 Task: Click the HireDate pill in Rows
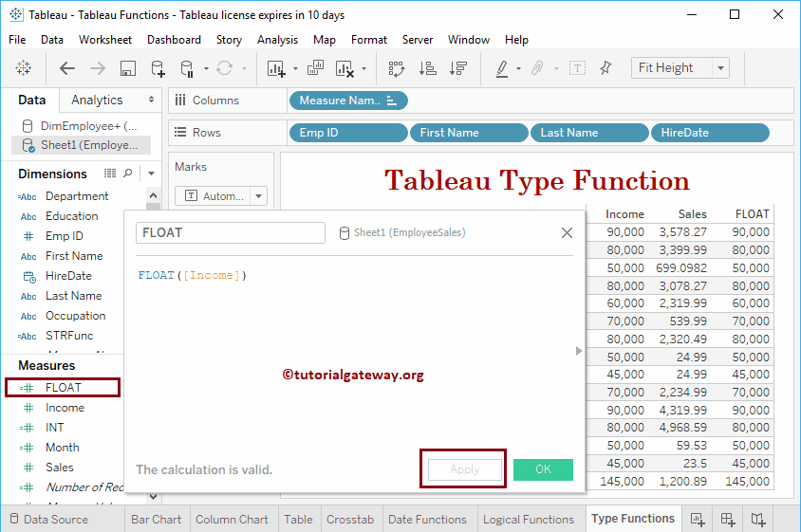pos(710,133)
